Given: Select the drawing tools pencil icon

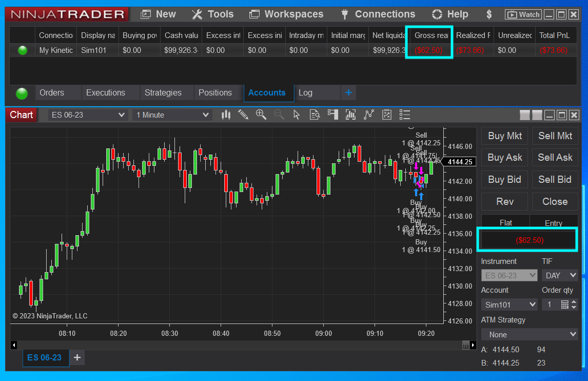Looking at the screenshot, I should (x=243, y=115).
